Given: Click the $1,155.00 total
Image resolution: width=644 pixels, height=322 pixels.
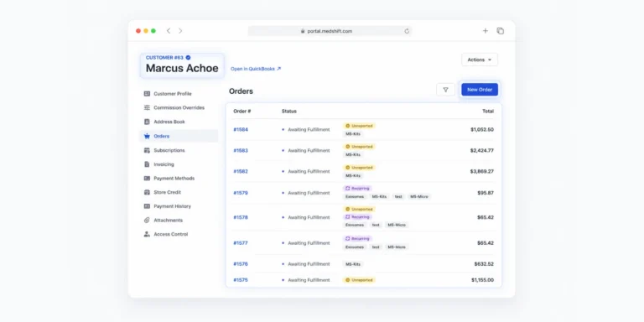Looking at the screenshot, I should [x=483, y=280].
